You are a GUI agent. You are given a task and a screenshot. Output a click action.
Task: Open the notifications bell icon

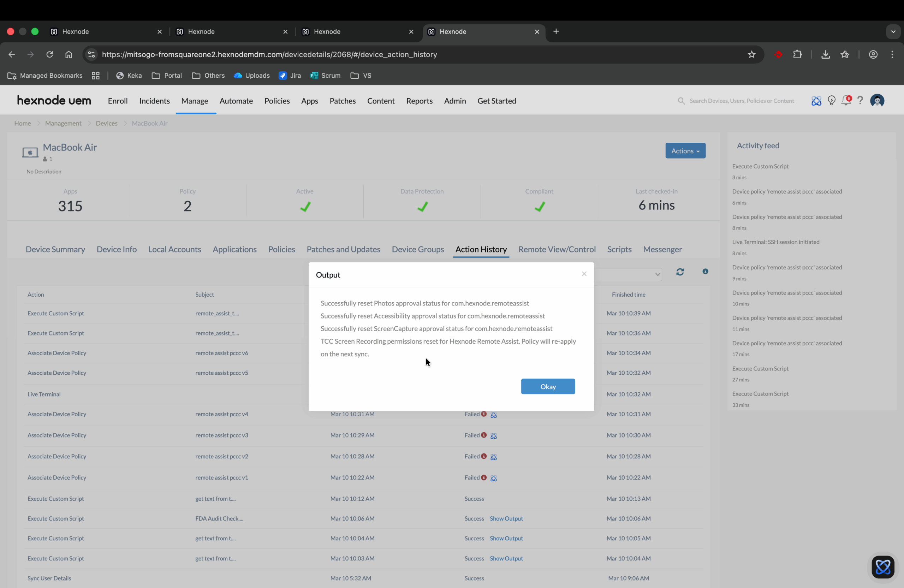coord(845,101)
